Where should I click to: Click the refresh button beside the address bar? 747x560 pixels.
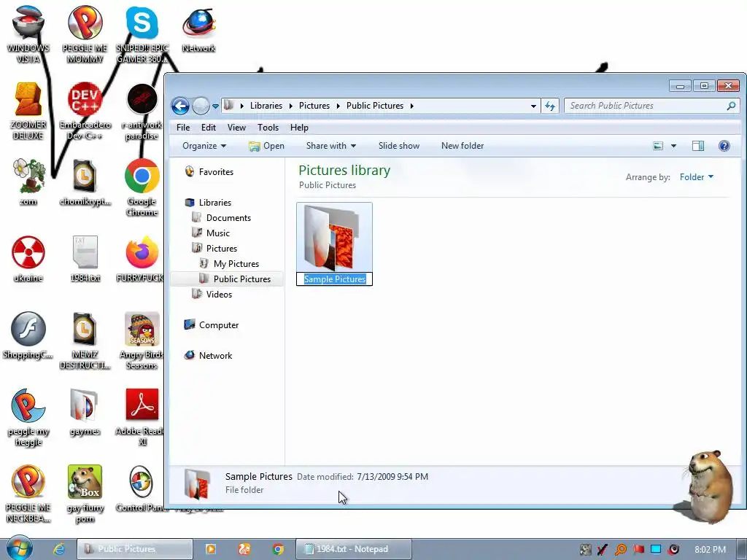tap(550, 106)
